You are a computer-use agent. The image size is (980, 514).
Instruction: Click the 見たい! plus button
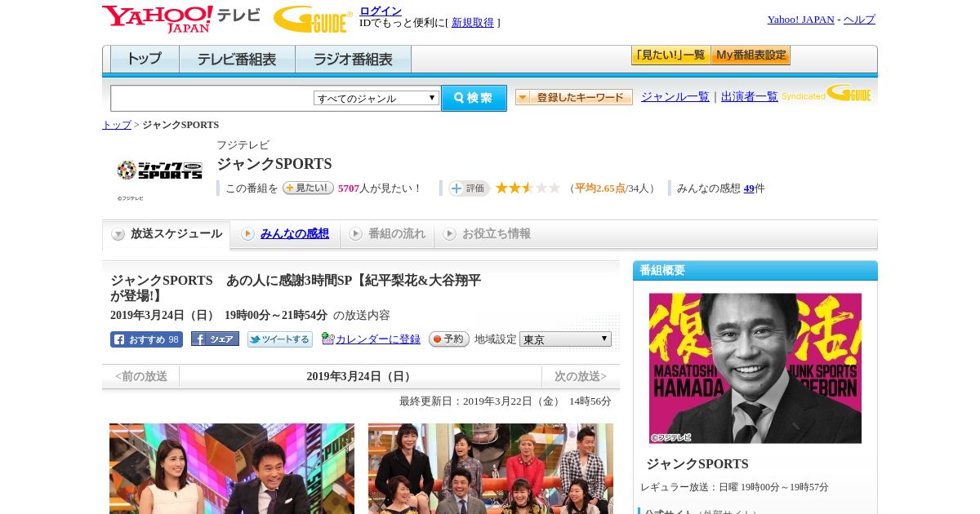(x=308, y=188)
